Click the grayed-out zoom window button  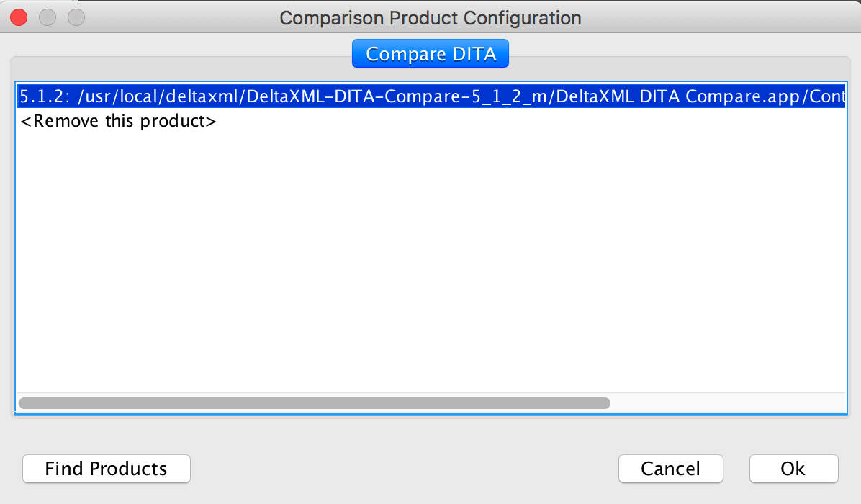click(76, 17)
